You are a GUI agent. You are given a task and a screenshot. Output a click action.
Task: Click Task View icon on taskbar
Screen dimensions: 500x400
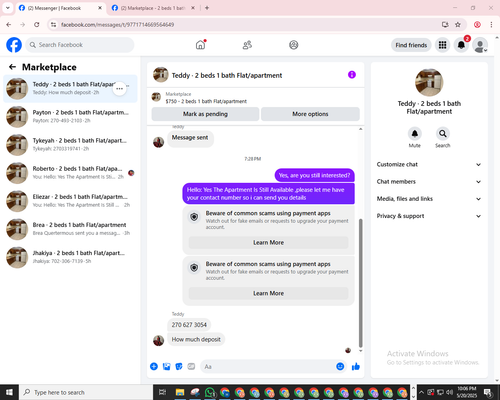pyautogui.click(x=162, y=392)
